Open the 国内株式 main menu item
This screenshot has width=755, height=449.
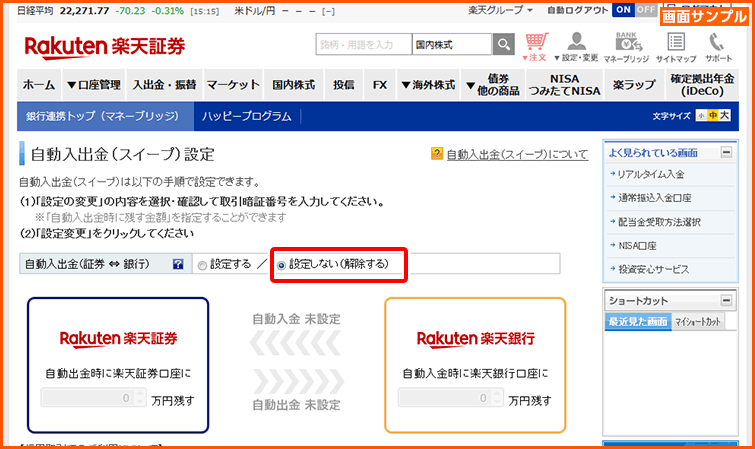(294, 85)
